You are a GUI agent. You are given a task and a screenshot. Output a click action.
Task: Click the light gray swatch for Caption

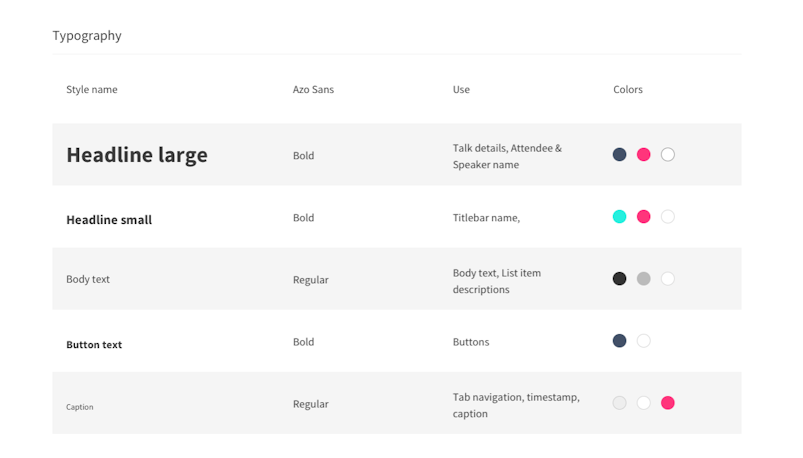620,403
